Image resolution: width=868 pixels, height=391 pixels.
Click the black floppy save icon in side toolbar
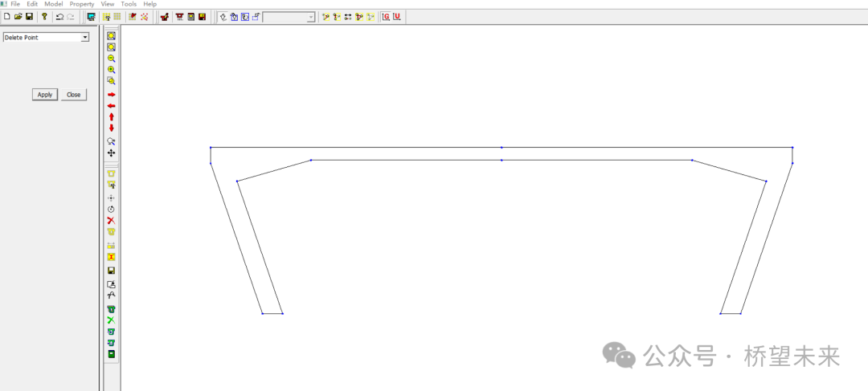coord(111,271)
